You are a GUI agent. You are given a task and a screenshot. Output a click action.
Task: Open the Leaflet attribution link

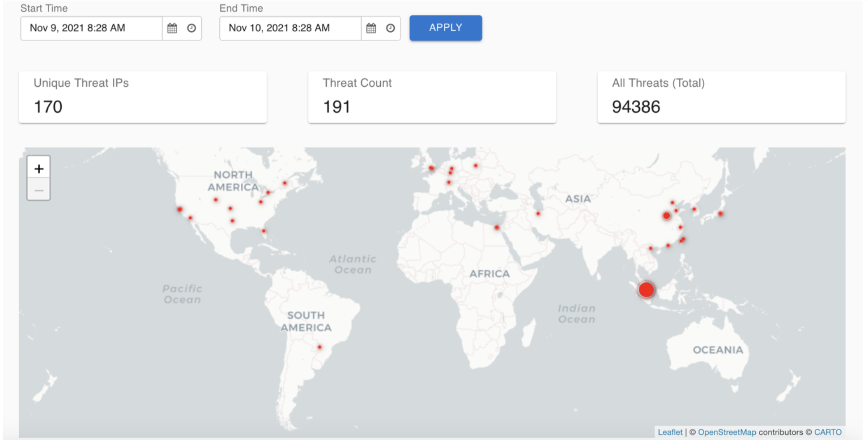click(x=670, y=432)
